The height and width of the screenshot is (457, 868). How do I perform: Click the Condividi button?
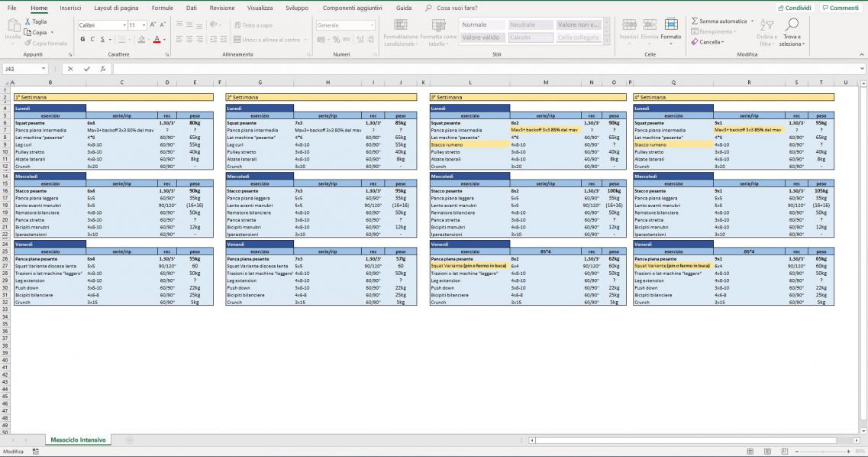[x=795, y=8]
